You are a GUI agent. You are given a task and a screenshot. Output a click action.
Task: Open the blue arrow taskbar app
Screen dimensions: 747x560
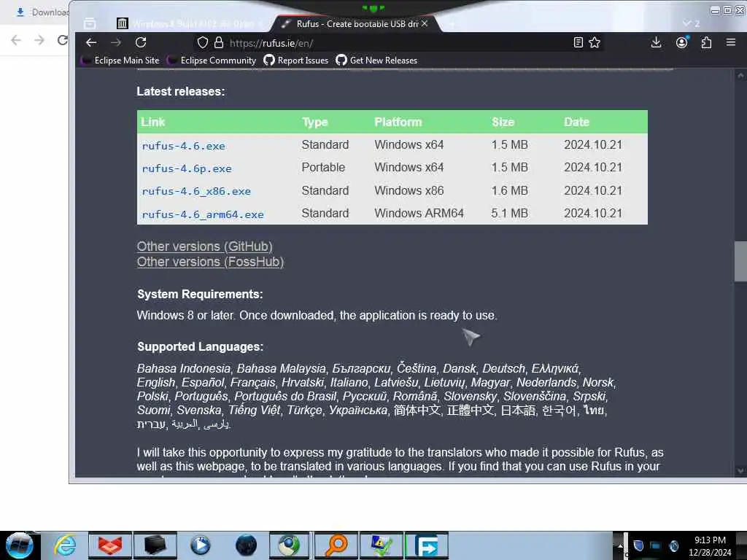pyautogui.click(x=426, y=545)
